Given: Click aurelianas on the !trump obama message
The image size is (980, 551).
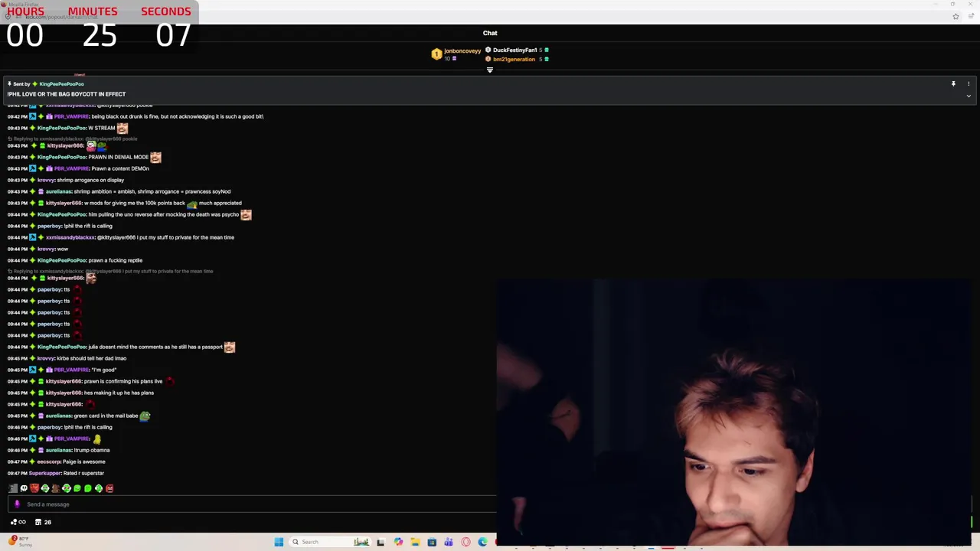Looking at the screenshot, I should (58, 450).
